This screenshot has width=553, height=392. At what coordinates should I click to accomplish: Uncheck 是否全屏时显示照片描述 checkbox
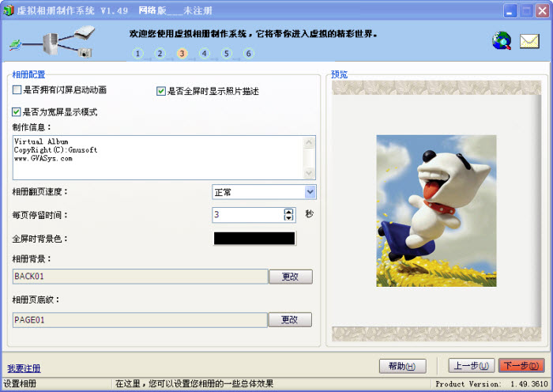pos(161,92)
